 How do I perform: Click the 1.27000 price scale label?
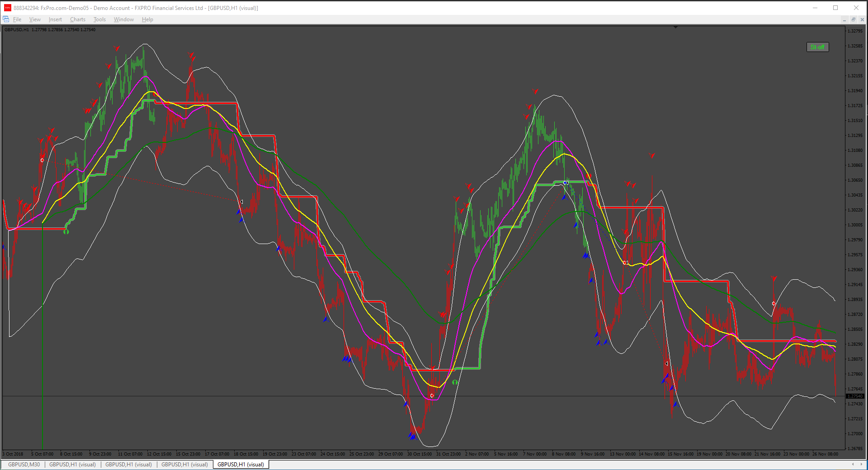pyautogui.click(x=855, y=434)
